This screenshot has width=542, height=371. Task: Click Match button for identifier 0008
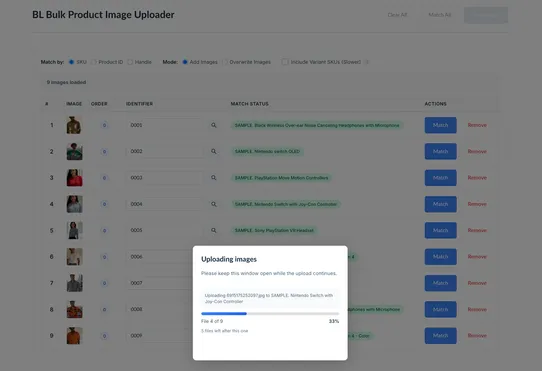point(440,309)
